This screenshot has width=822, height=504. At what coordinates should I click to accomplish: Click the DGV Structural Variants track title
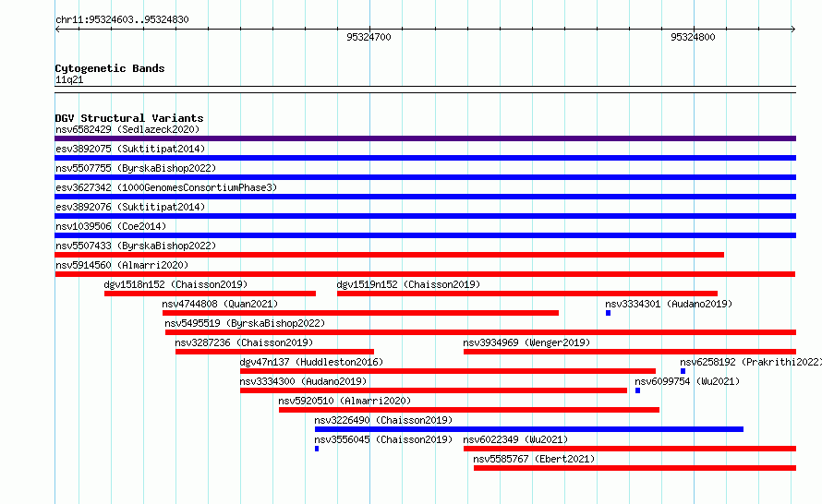coord(129,118)
